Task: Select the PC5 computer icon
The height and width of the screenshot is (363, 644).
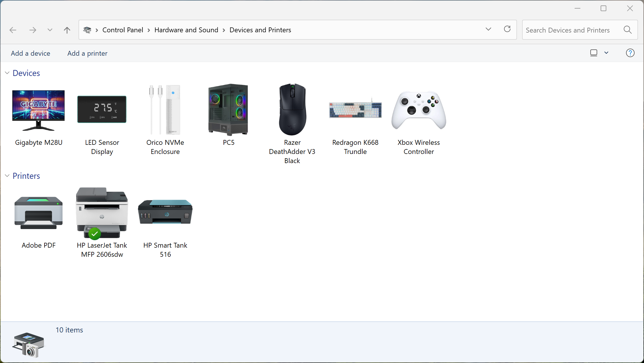Action: point(228,110)
